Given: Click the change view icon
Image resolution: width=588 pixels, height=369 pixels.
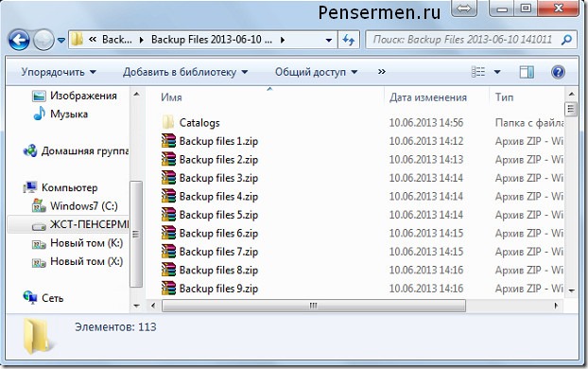Looking at the screenshot, I should point(478,72).
